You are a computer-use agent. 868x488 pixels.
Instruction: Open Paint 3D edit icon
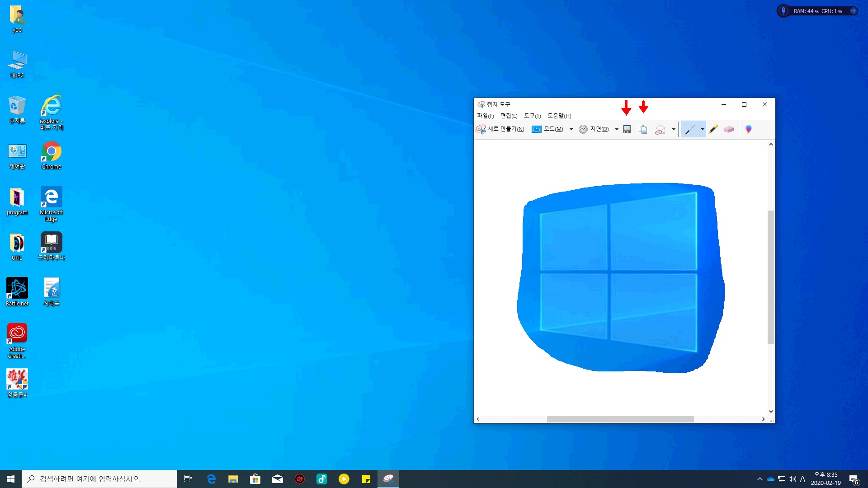749,129
